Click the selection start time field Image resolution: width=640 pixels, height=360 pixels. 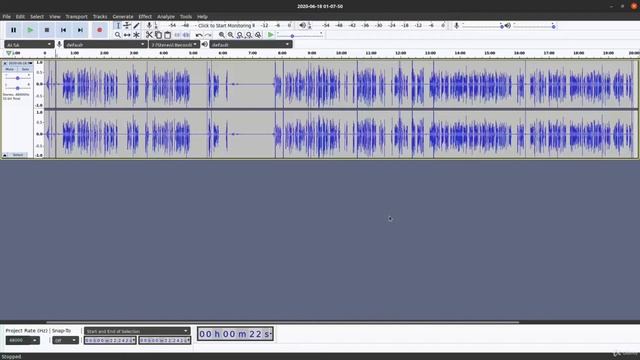pyautogui.click(x=110, y=340)
